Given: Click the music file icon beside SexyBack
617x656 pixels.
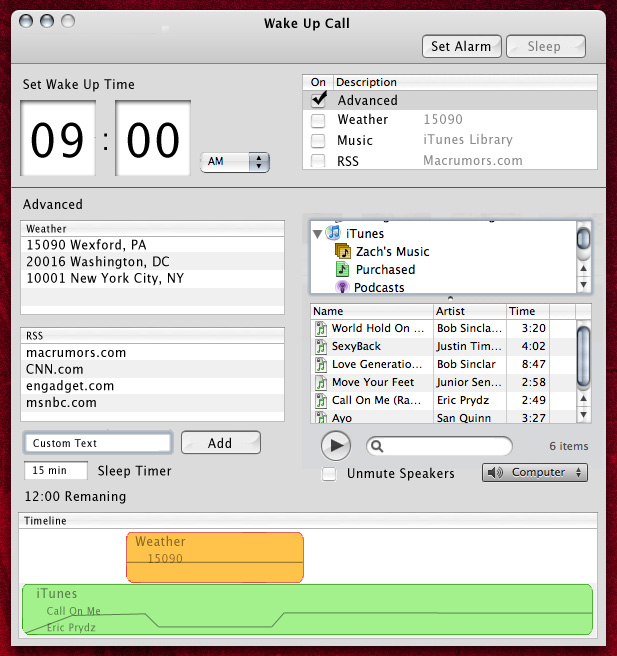Looking at the screenshot, I should 321,346.
